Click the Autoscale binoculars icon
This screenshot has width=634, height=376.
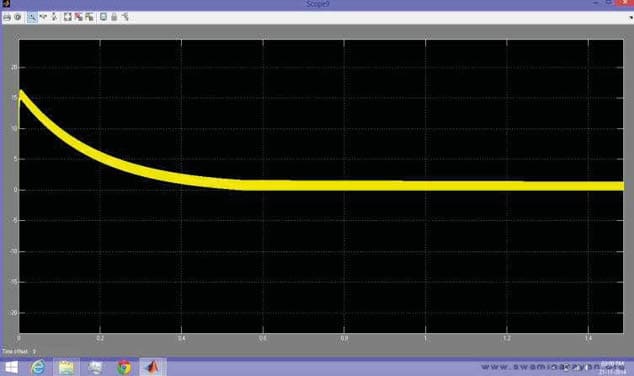(68, 17)
